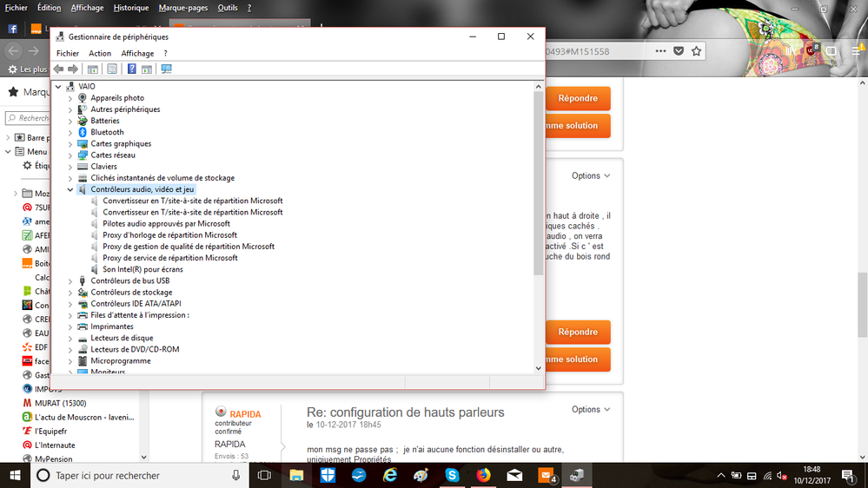868x488 pixels.
Task: Show hidden system tray icons chevron
Action: (721, 475)
